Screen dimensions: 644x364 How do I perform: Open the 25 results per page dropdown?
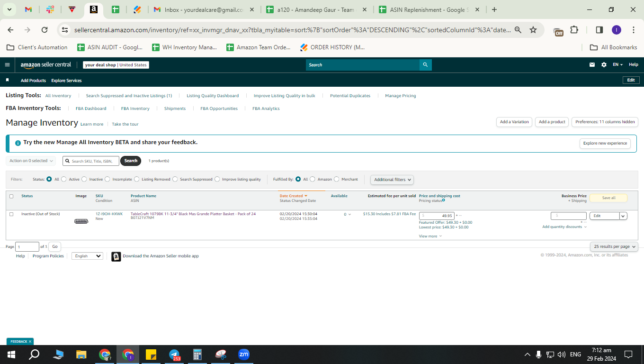pos(614,246)
